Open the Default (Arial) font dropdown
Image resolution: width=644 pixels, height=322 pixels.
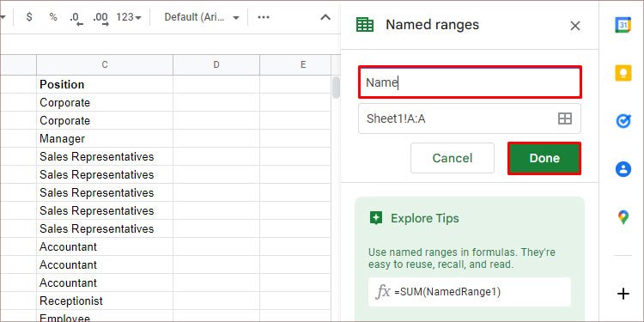[x=201, y=17]
